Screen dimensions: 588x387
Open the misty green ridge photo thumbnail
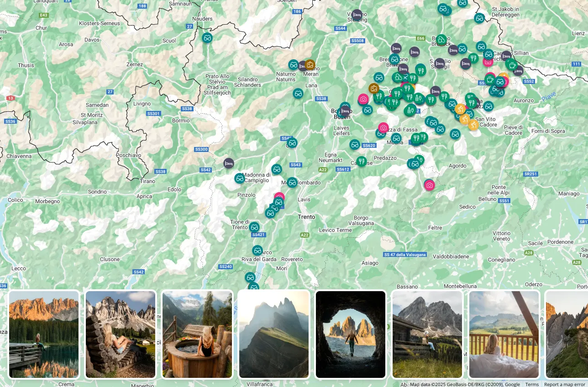point(274,335)
